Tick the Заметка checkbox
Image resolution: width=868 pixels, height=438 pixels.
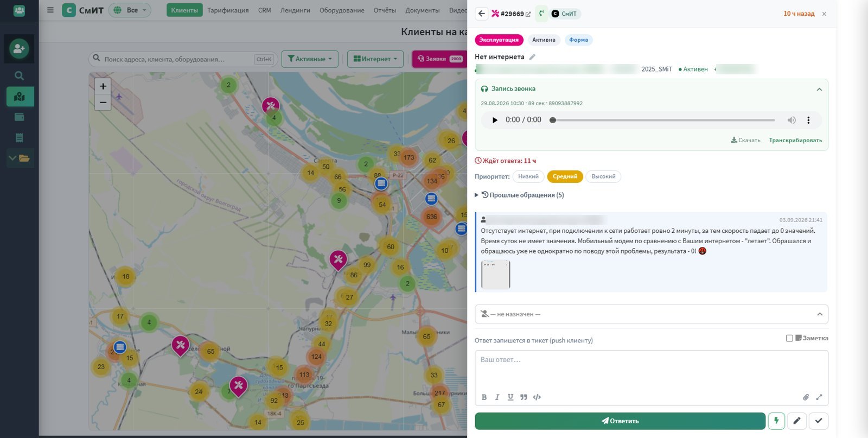789,338
